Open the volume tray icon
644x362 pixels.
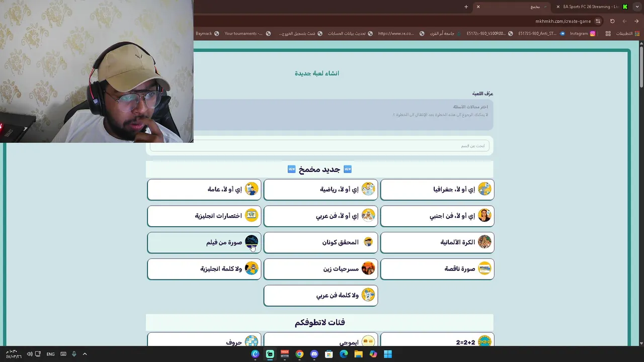30,354
